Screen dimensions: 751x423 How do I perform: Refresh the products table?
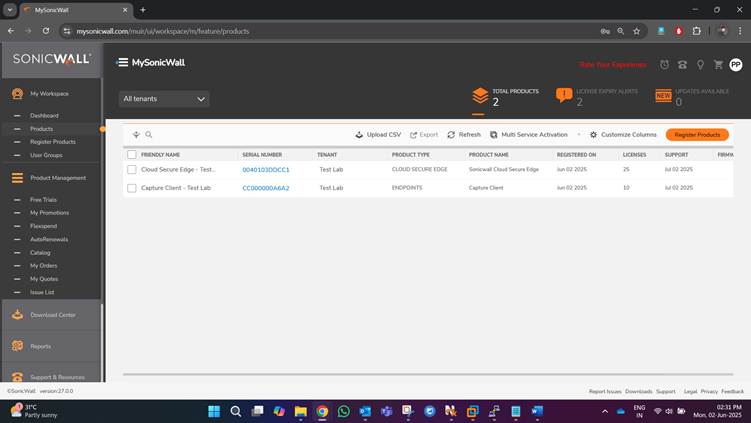464,135
